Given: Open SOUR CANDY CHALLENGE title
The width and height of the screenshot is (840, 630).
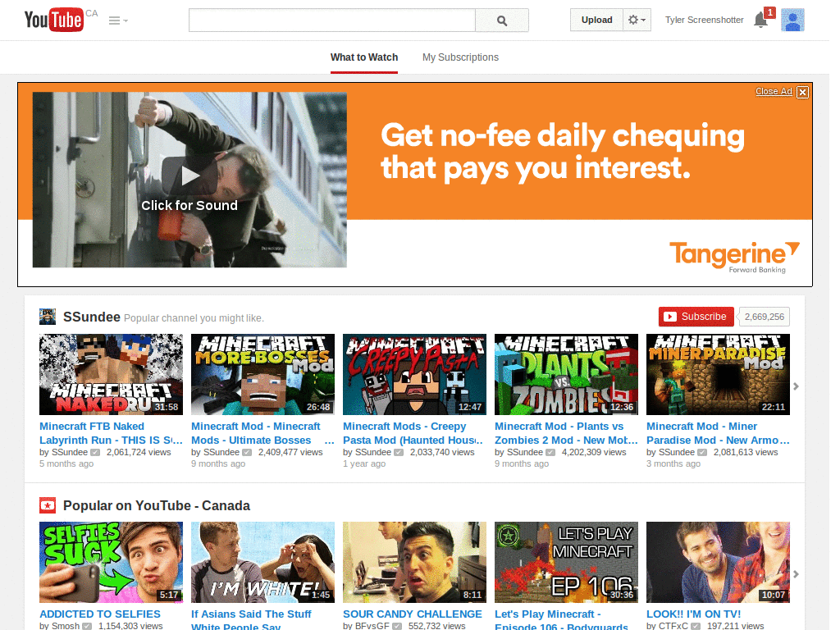Looking at the screenshot, I should click(413, 614).
